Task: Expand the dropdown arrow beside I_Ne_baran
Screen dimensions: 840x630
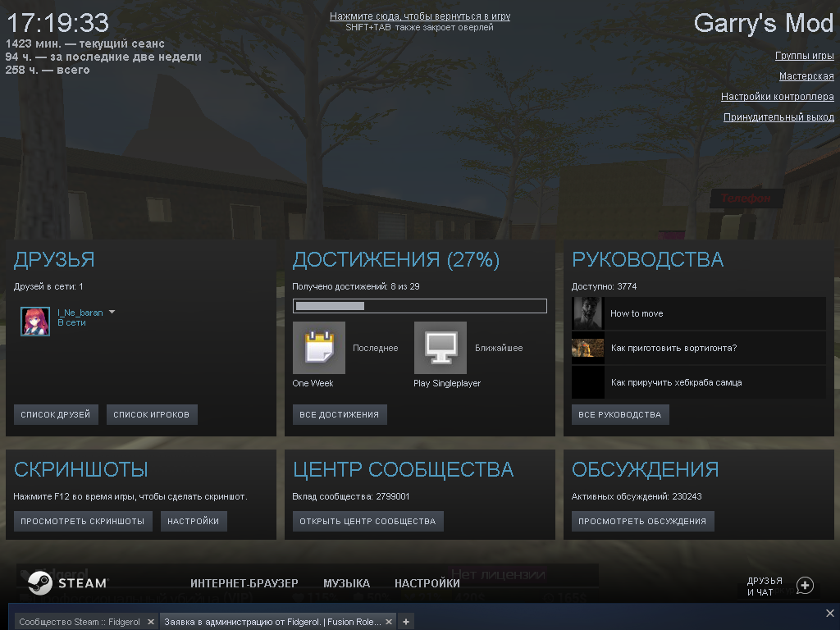Action: click(112, 312)
